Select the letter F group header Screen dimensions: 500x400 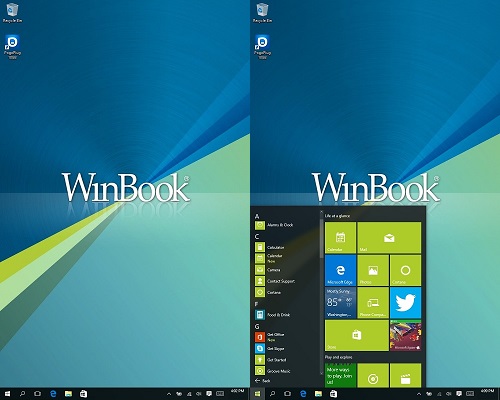tap(257, 304)
